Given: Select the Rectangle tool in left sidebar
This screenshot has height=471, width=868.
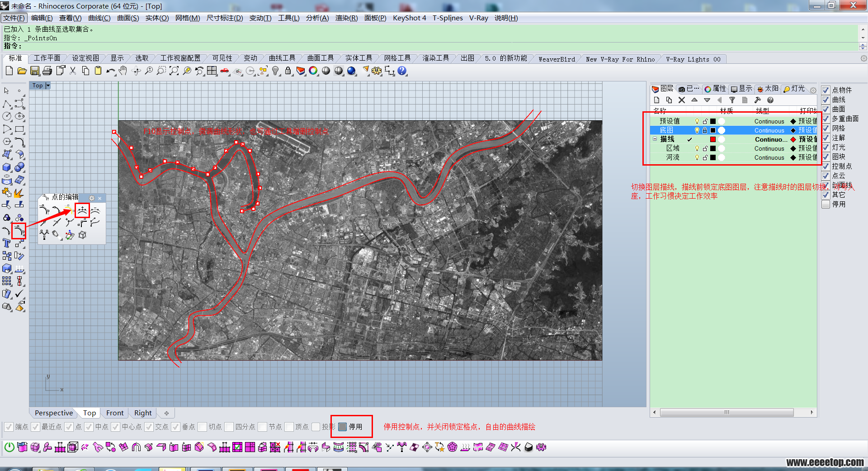Looking at the screenshot, I should (19, 129).
